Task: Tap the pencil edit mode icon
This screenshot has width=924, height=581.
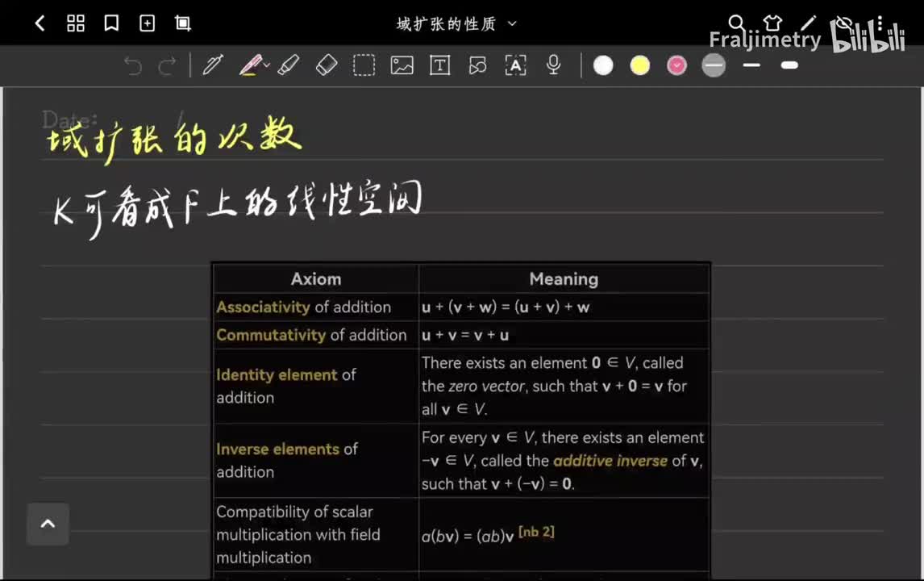Action: 808,23
